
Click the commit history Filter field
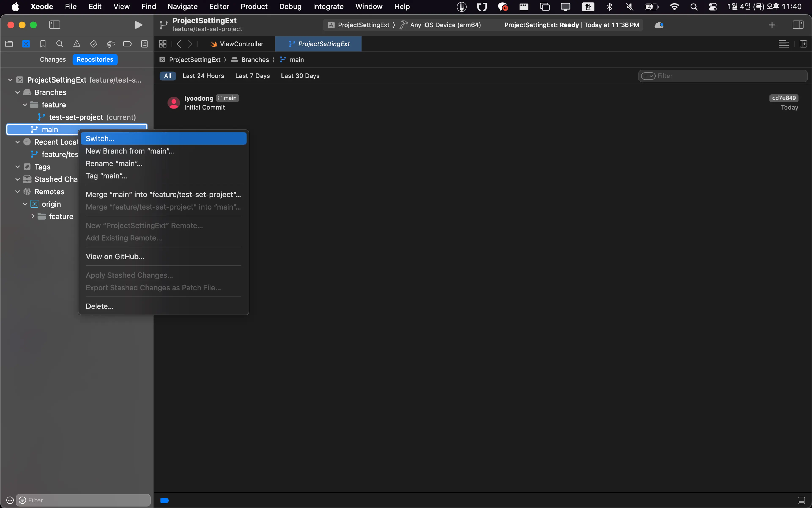723,76
